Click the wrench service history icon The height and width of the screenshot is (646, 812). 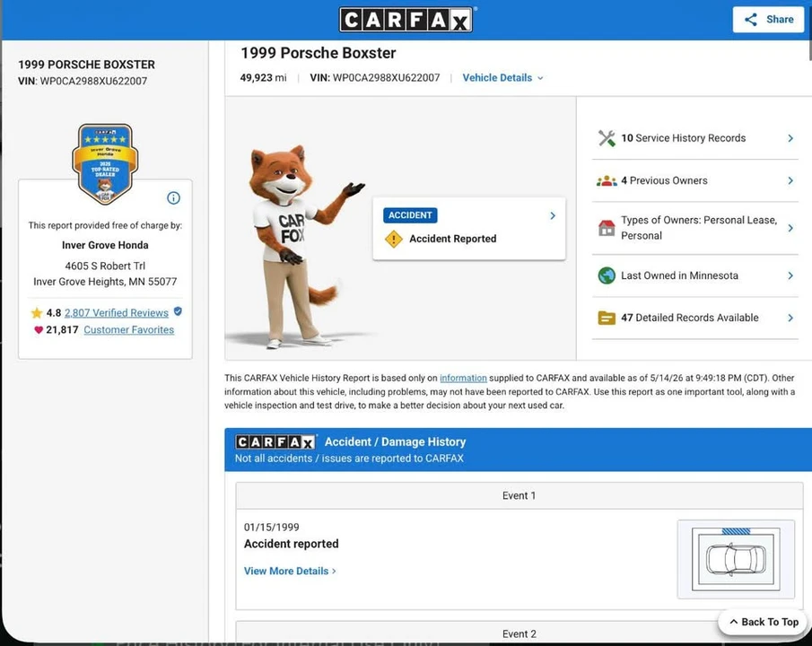tap(607, 138)
